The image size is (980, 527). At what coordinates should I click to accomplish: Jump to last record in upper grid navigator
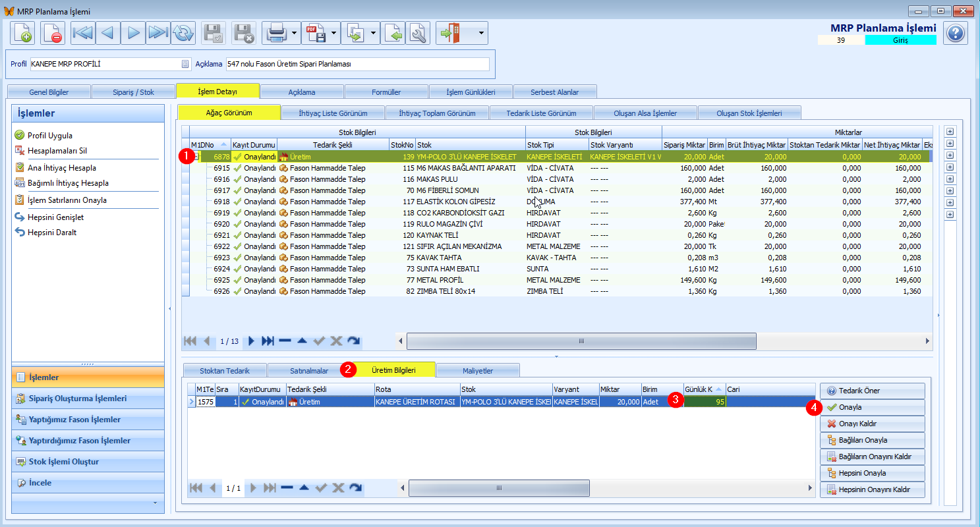[268, 341]
